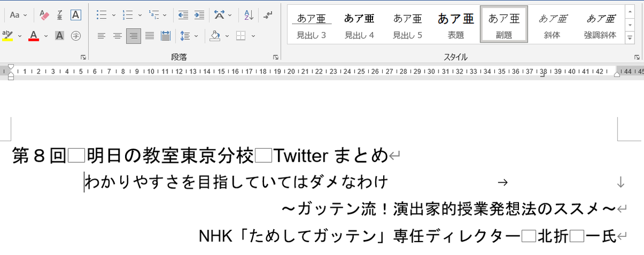Viewport: 644px width, 255px height.
Task: Click the Asian Layout character scaling icon
Action: pyautogui.click(x=218, y=14)
